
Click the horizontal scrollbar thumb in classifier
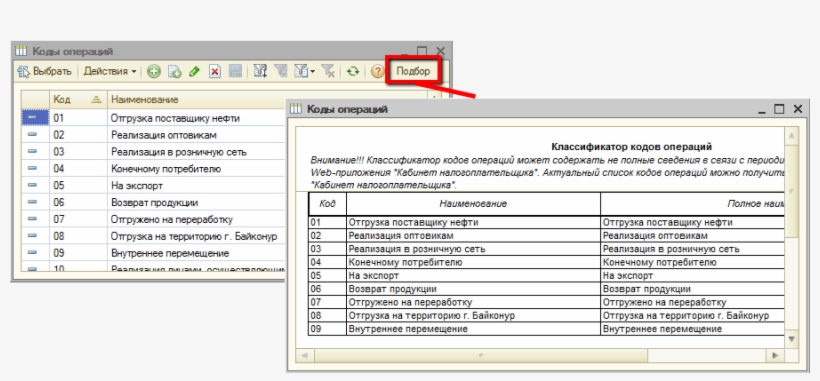[x=481, y=356]
